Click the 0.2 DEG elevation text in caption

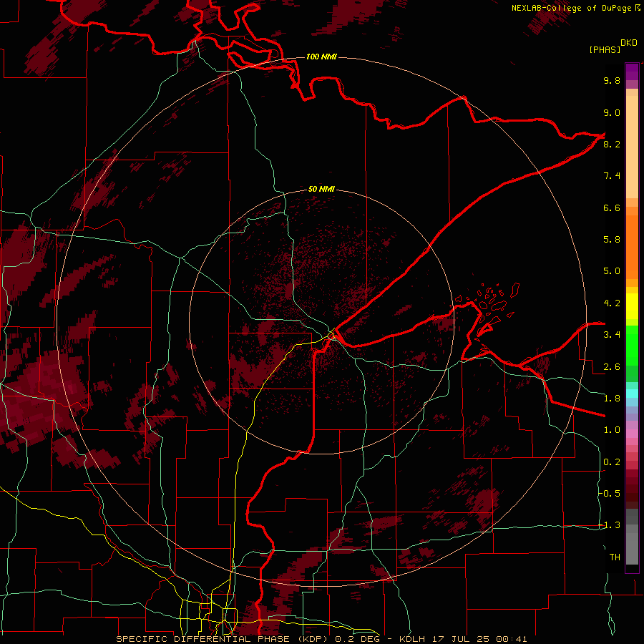pyautogui.click(x=359, y=639)
